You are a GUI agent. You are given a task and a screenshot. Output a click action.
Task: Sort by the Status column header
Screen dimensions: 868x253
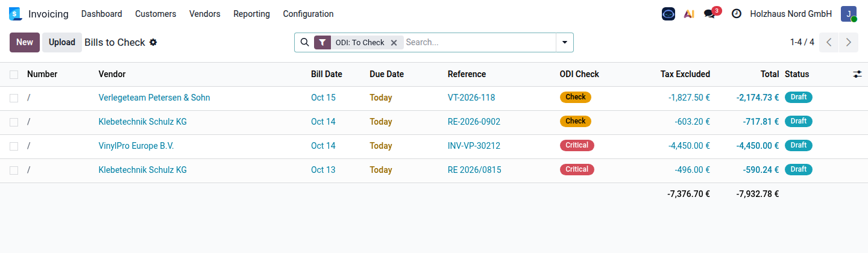797,74
